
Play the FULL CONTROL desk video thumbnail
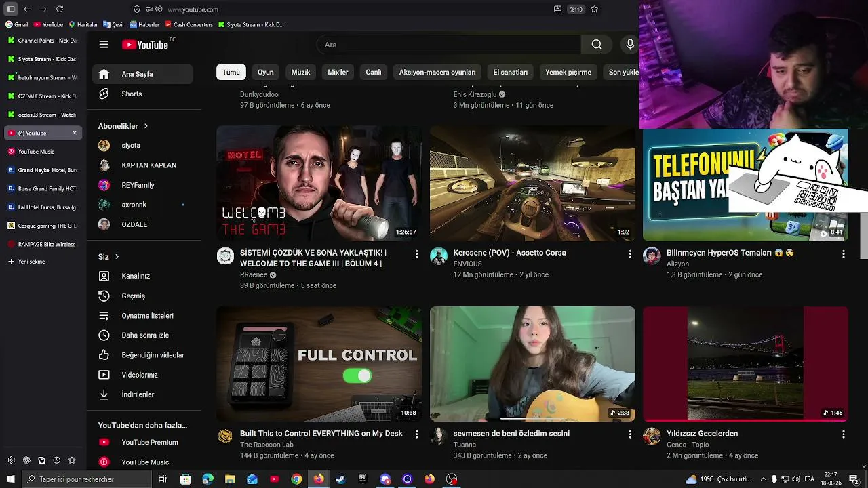point(319,364)
